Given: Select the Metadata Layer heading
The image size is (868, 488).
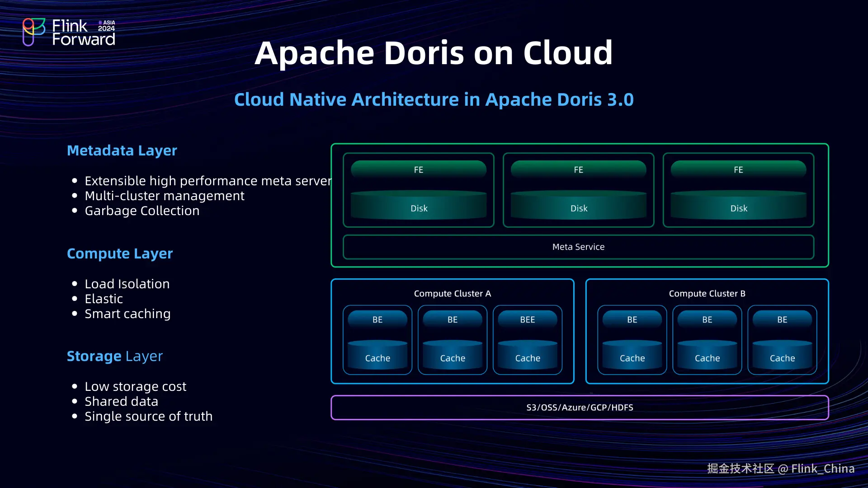Looking at the screenshot, I should [122, 150].
